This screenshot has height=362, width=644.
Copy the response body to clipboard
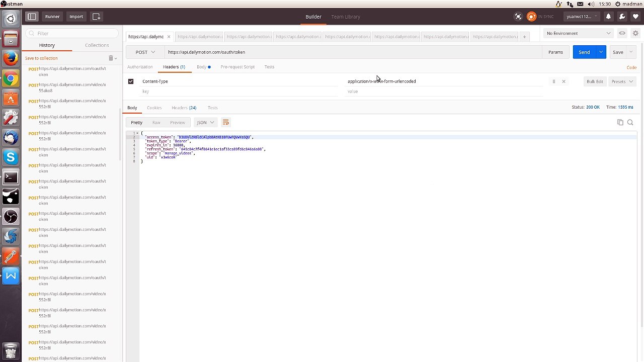pos(620,122)
